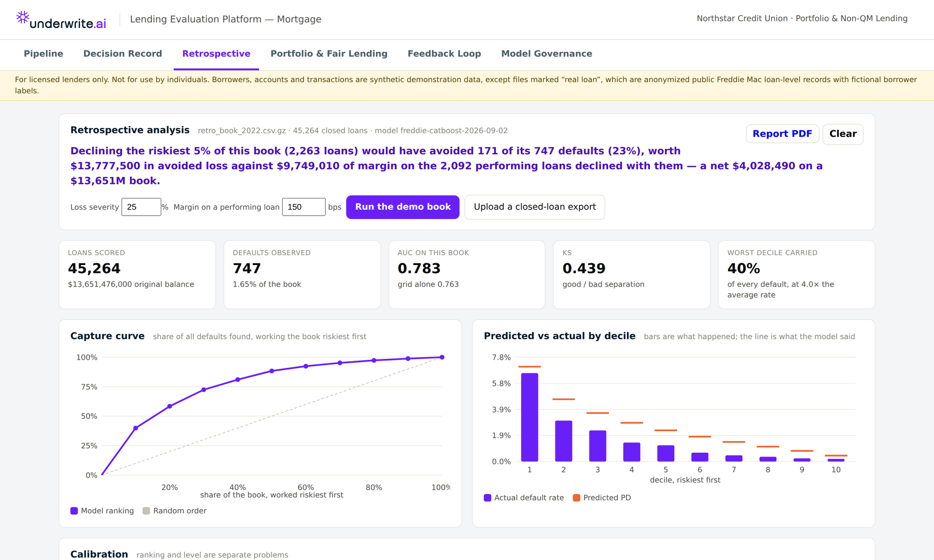Focus the Margin on a performing loan field
The height and width of the screenshot is (560, 934).
(304, 207)
